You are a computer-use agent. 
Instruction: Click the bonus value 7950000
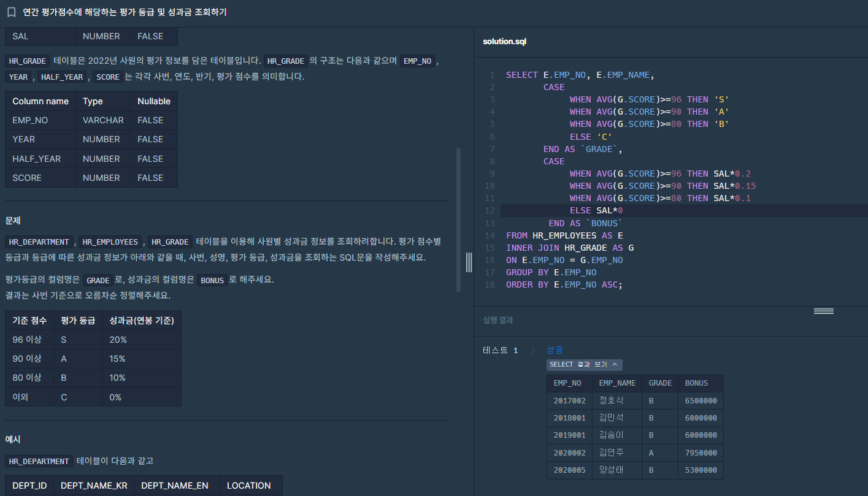click(x=701, y=453)
